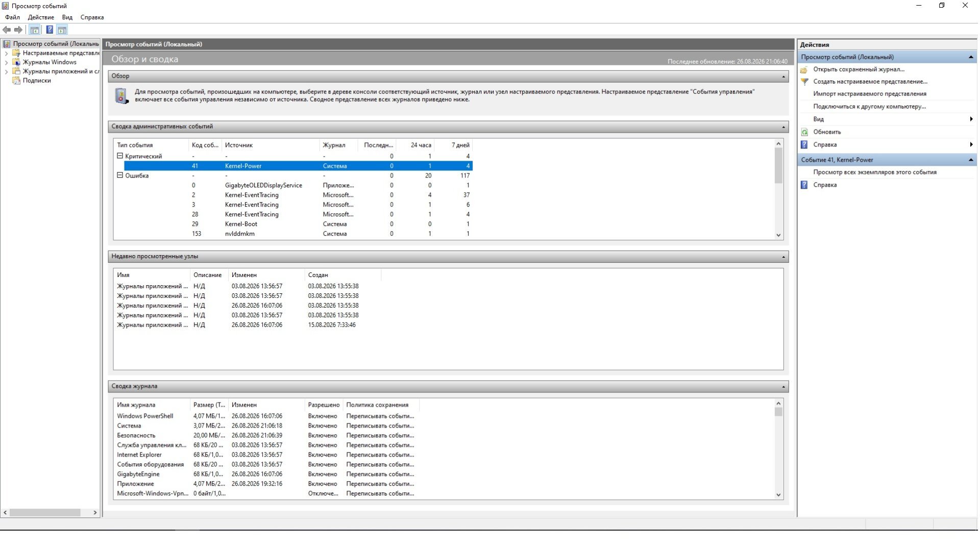
Task: Select the Internet Explorer log row
Action: click(x=266, y=455)
